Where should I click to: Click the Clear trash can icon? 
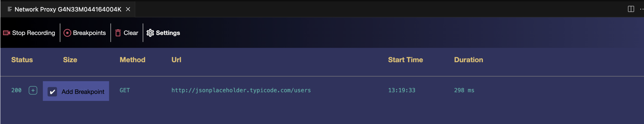(x=118, y=33)
